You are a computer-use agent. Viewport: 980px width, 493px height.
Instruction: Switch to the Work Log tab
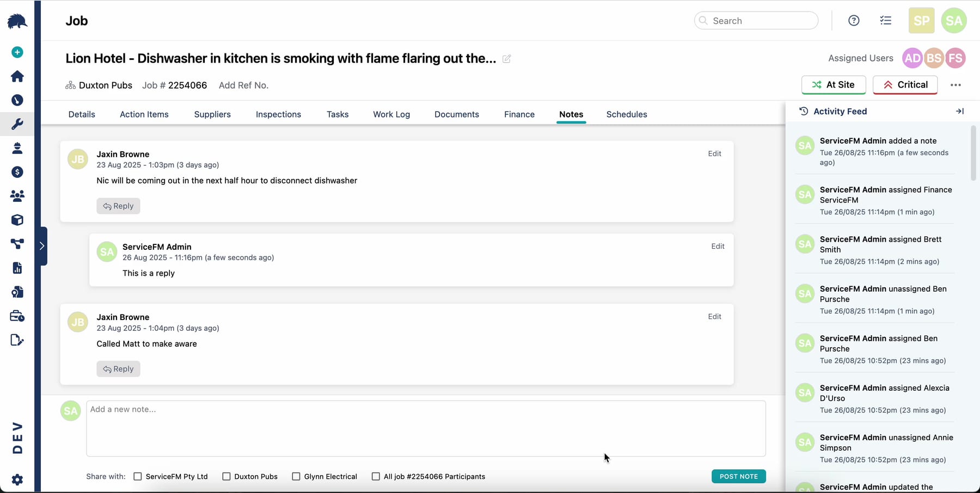(x=391, y=114)
